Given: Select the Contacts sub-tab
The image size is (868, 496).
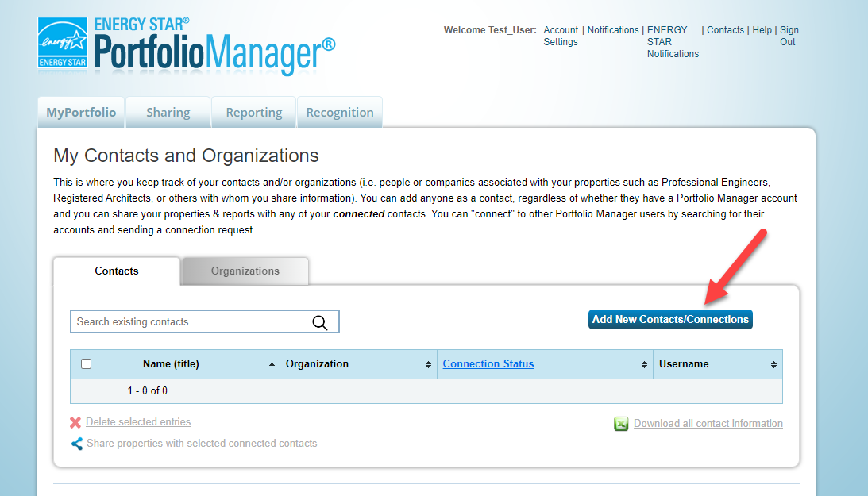Looking at the screenshot, I should coord(117,271).
